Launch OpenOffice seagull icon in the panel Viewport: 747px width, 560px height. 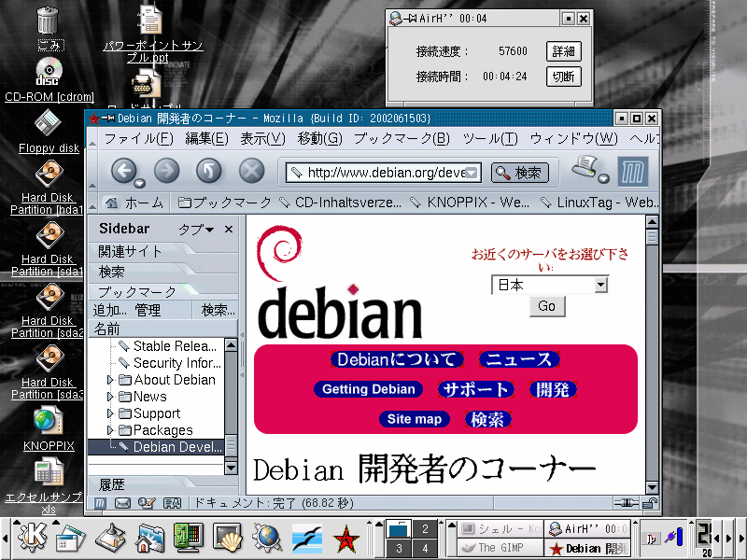click(306, 539)
